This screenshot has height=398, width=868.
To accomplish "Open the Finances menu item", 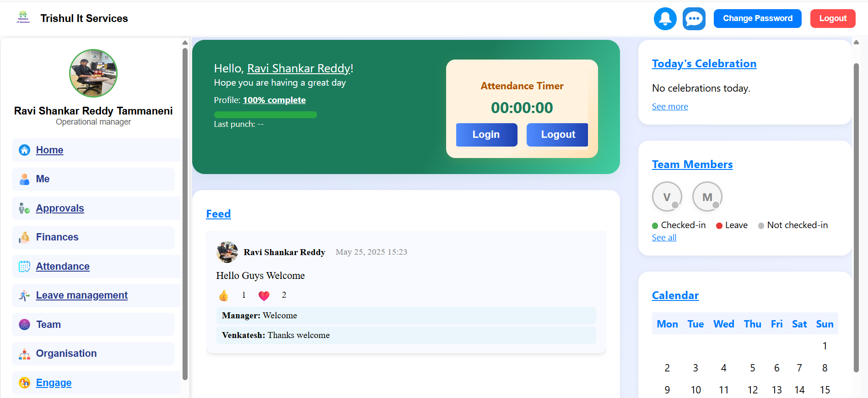I will pyautogui.click(x=93, y=237).
